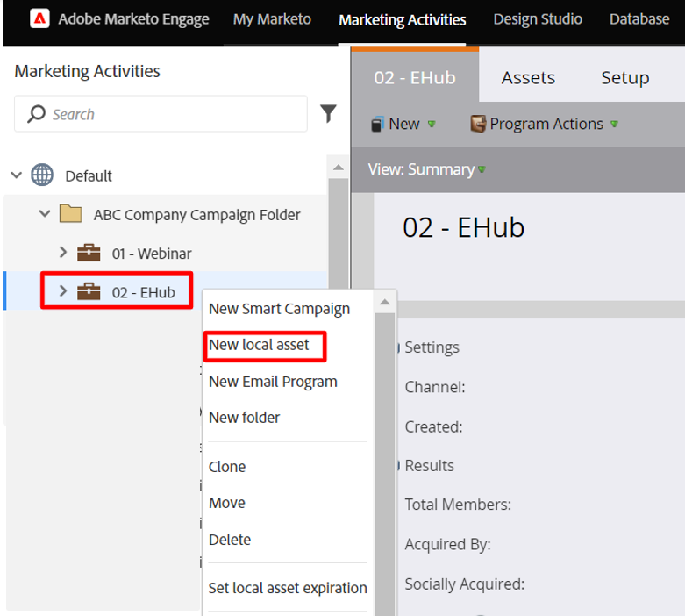Choose New Email Program
Screen dimensions: 685x616
point(273,382)
